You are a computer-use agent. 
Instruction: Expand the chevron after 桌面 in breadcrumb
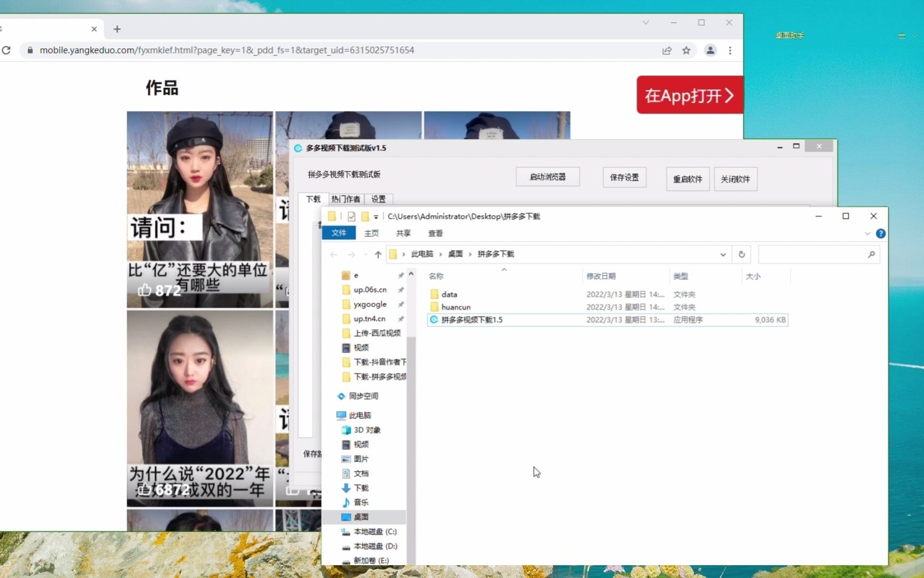click(470, 254)
